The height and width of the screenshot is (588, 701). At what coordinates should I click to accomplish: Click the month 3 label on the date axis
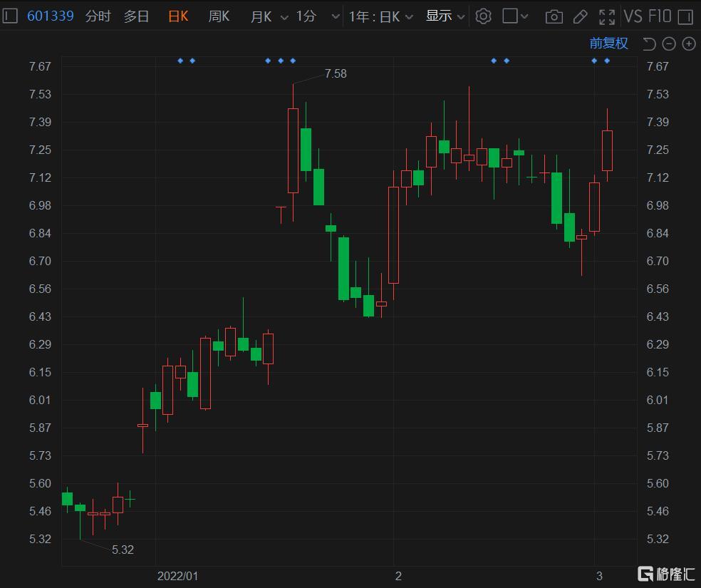click(599, 576)
